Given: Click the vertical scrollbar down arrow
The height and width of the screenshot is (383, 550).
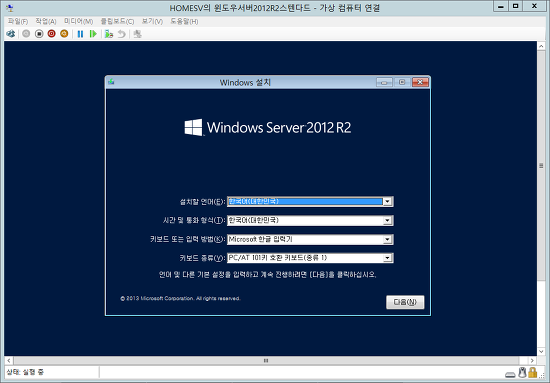Looking at the screenshot, I should click(541, 351).
